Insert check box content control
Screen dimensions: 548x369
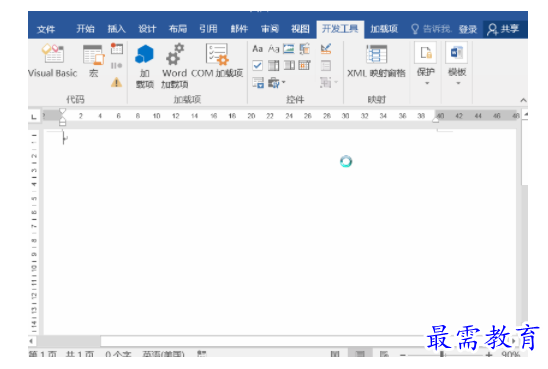coord(258,65)
